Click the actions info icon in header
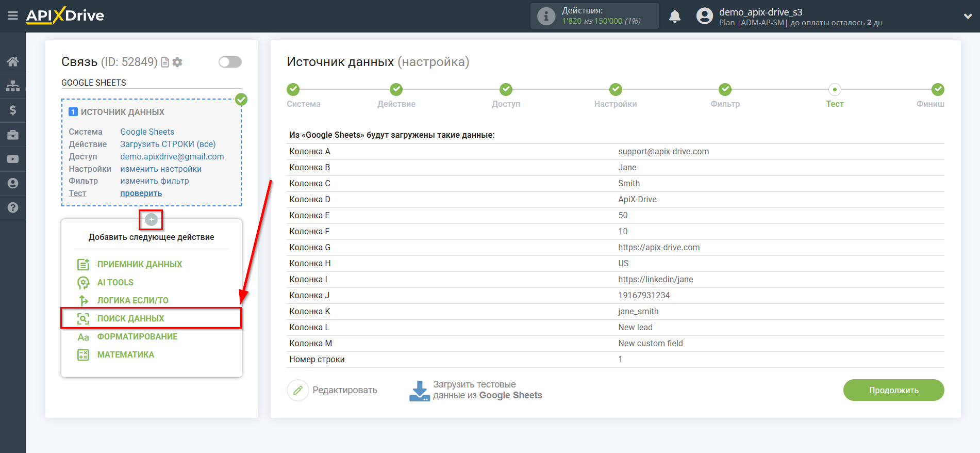The width and height of the screenshot is (980, 453). (546, 16)
